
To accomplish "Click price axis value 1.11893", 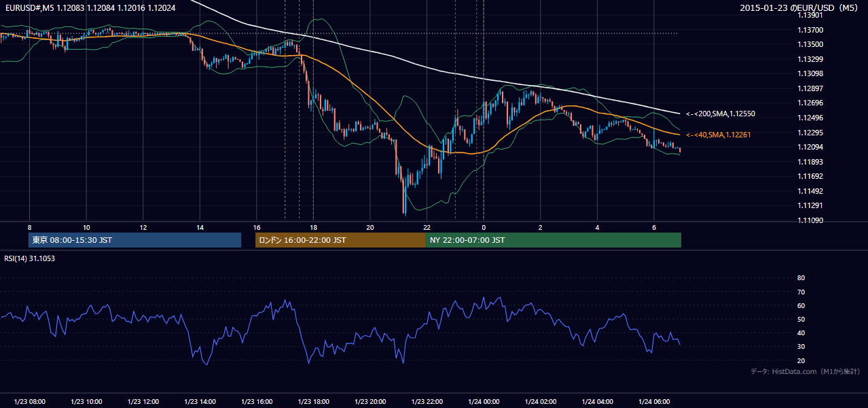I will pos(810,162).
